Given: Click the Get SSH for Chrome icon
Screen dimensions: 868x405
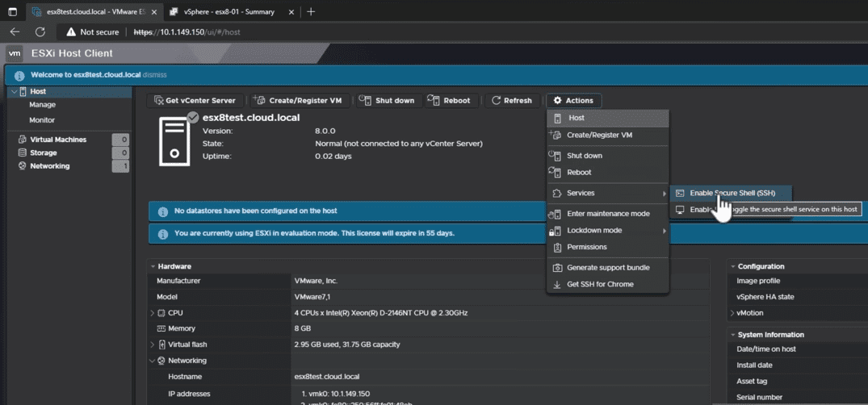Looking at the screenshot, I should [557, 285].
